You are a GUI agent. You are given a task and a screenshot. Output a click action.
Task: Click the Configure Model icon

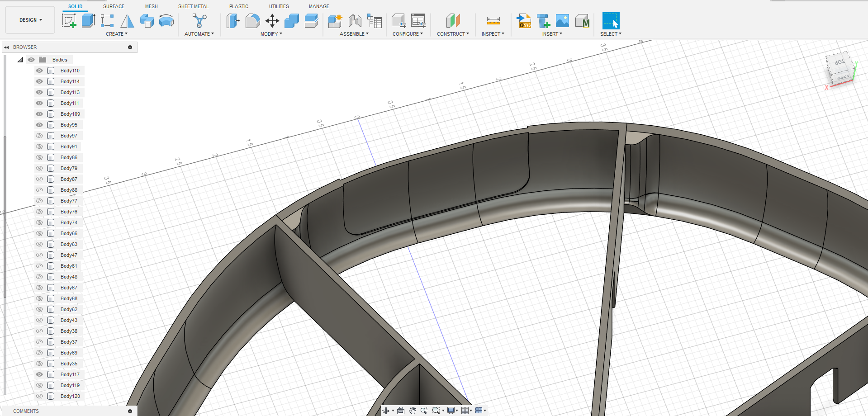coord(398,21)
